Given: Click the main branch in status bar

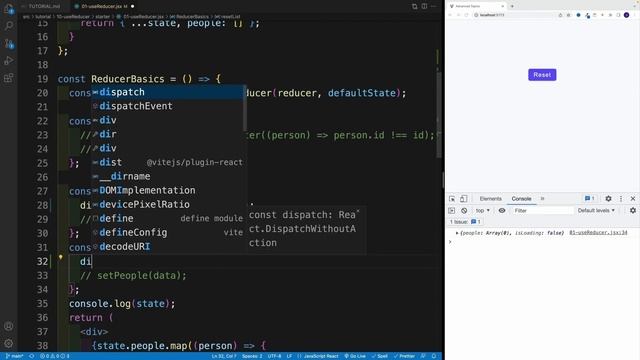Looking at the screenshot, I should point(15,356).
